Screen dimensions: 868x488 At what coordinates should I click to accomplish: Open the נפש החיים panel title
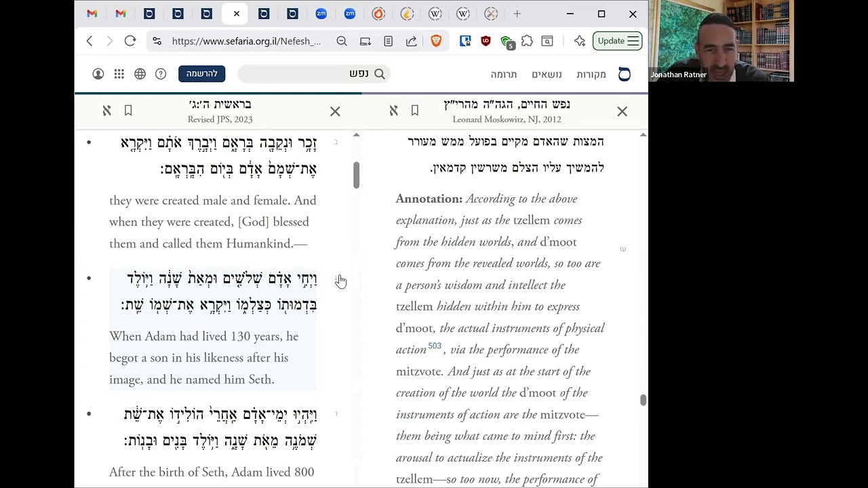click(x=507, y=104)
